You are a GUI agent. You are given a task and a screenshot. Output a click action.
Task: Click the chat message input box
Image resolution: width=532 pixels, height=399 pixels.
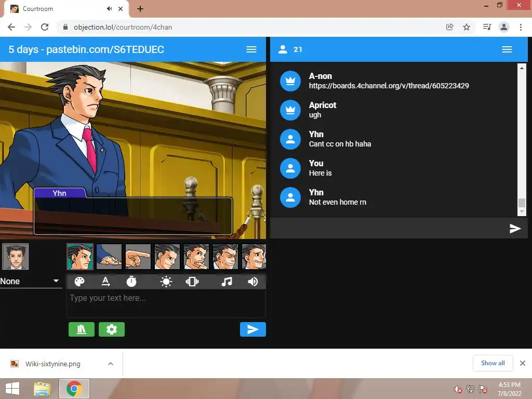point(389,229)
